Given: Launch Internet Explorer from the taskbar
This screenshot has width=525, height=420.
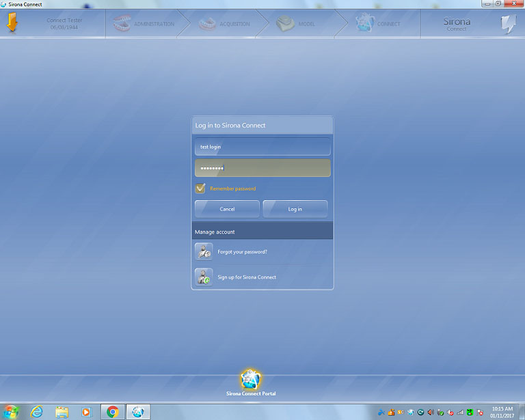Looking at the screenshot, I should [36, 412].
